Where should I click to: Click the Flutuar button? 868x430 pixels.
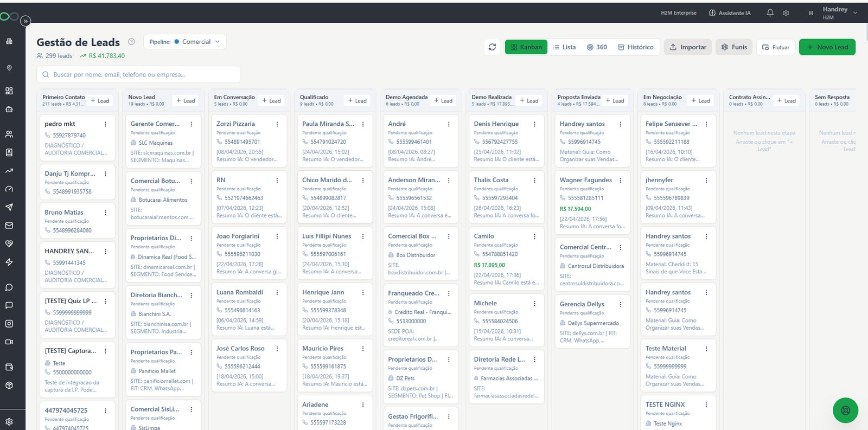pos(776,47)
